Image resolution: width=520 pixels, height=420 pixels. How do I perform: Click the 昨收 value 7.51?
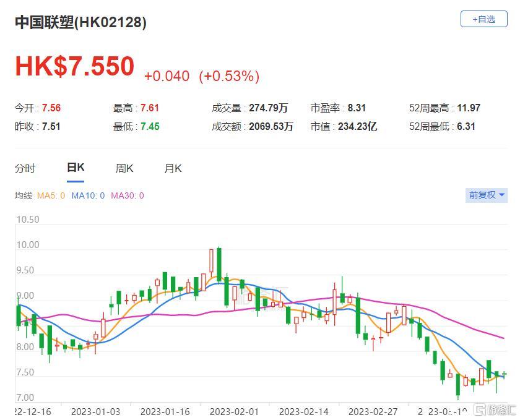51,126
